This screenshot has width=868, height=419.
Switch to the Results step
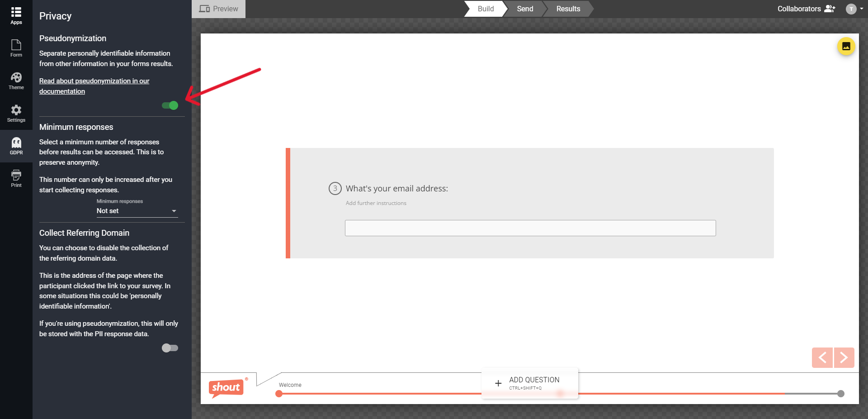[x=568, y=9]
